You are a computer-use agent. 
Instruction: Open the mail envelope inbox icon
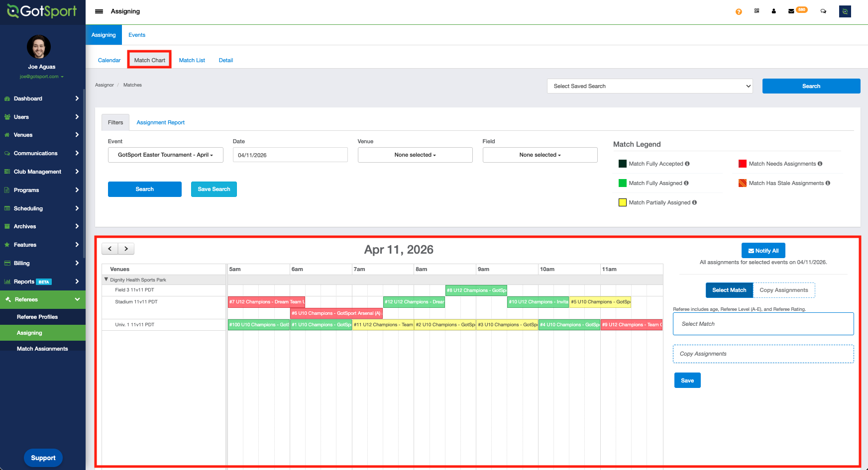pos(791,11)
